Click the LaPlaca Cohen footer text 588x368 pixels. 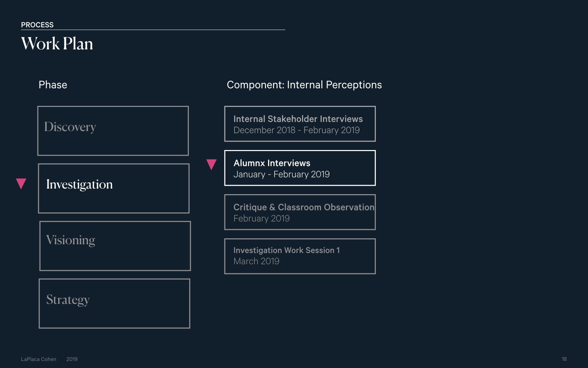38,359
